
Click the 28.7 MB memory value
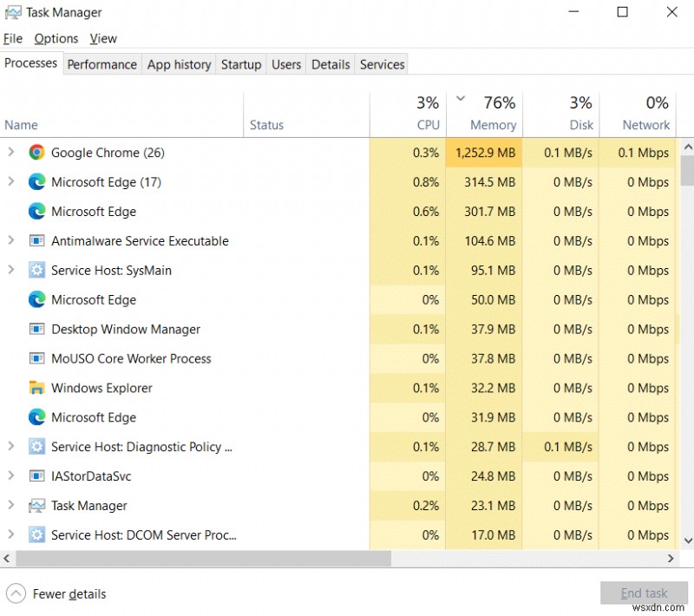(x=493, y=447)
